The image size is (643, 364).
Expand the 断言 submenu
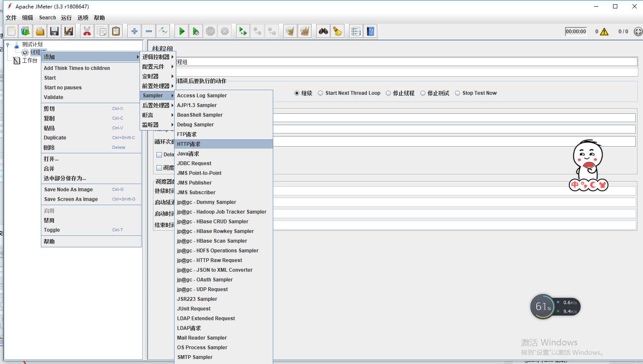point(157,115)
